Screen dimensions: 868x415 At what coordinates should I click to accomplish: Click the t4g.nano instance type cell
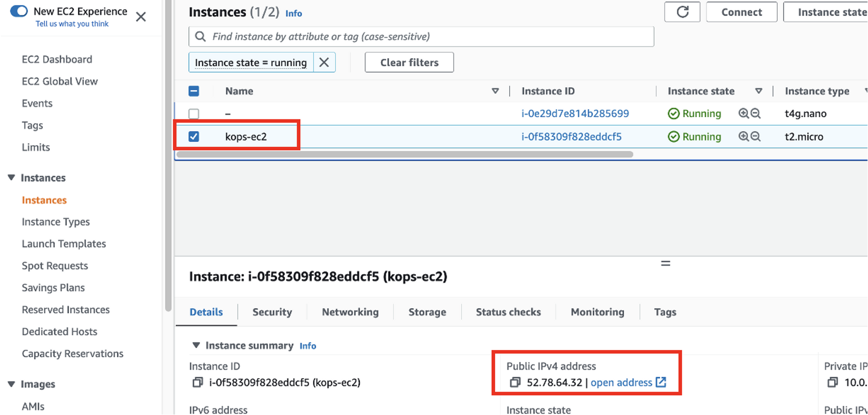[x=806, y=114]
